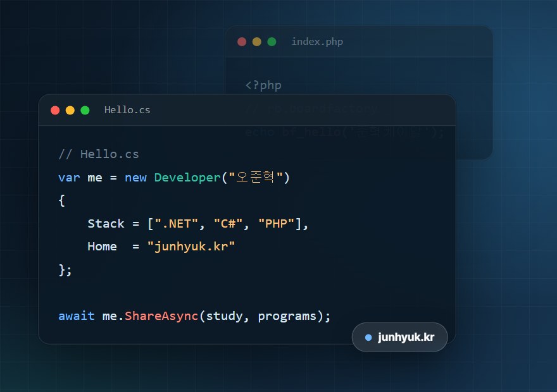Click the ".NET" string
Viewport: 557px width, 392px height.
pyautogui.click(x=176, y=223)
